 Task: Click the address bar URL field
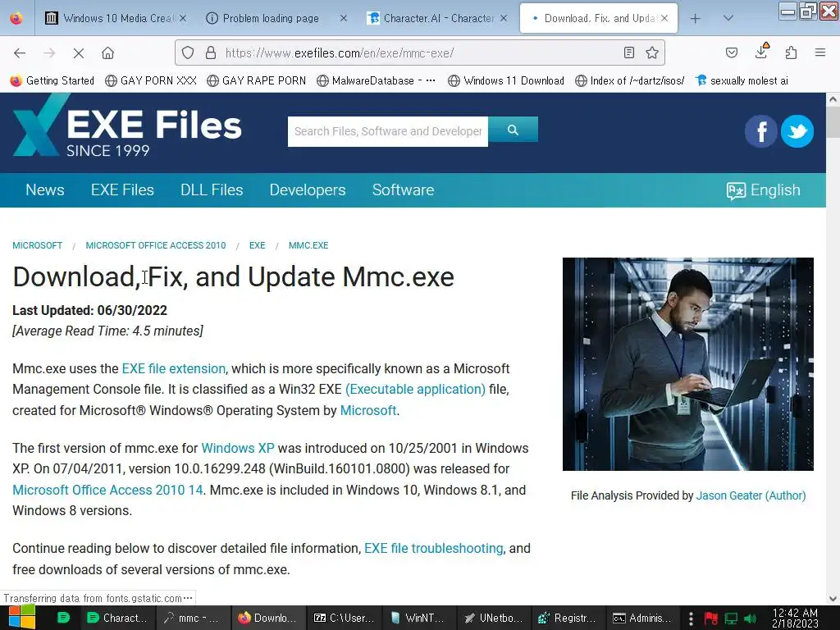(421, 52)
